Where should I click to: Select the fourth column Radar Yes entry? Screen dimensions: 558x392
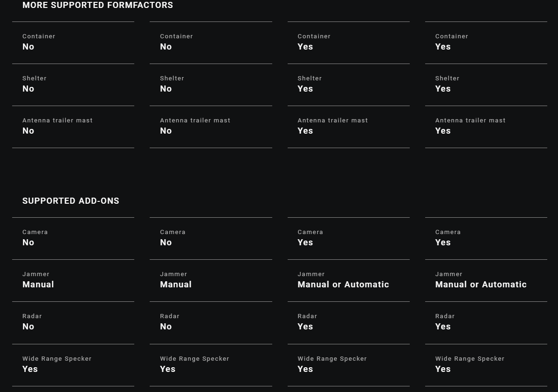click(x=486, y=323)
